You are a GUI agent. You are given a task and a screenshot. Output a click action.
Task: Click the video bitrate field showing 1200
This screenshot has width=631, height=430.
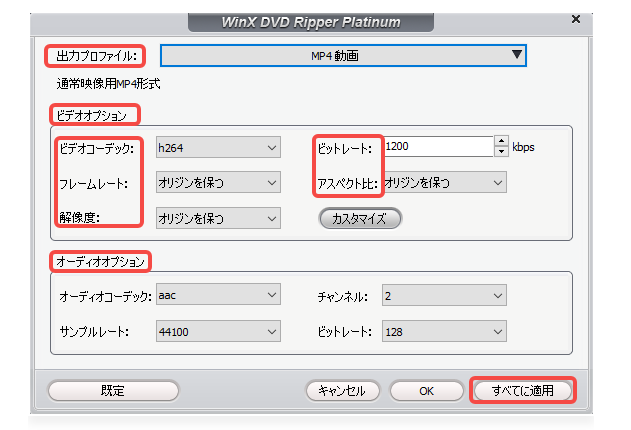(438, 146)
